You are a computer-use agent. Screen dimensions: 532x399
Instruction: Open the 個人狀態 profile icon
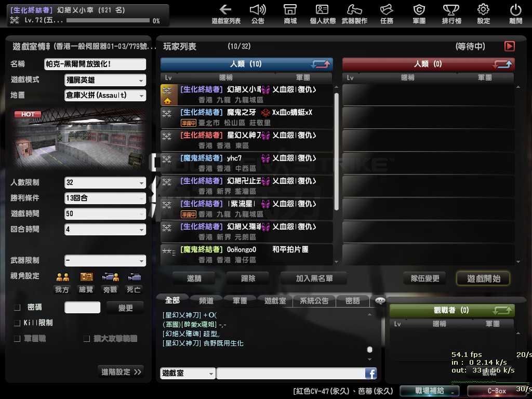point(322,14)
